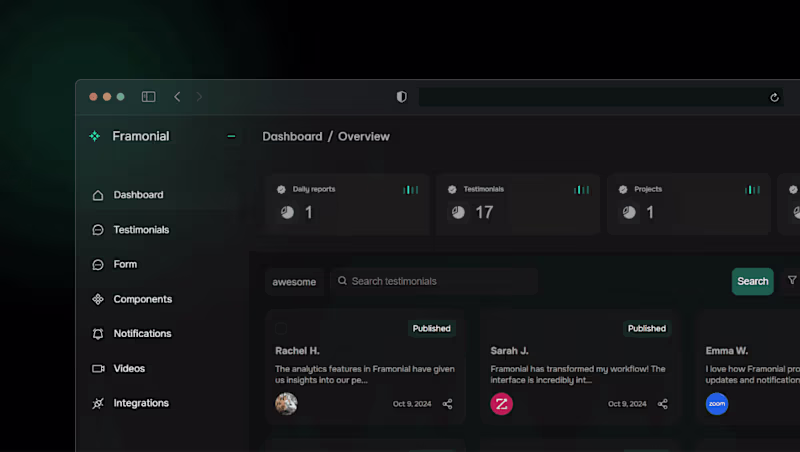Viewport: 800px width, 452px height.
Task: Open the awesome project dropdown
Action: tap(294, 282)
